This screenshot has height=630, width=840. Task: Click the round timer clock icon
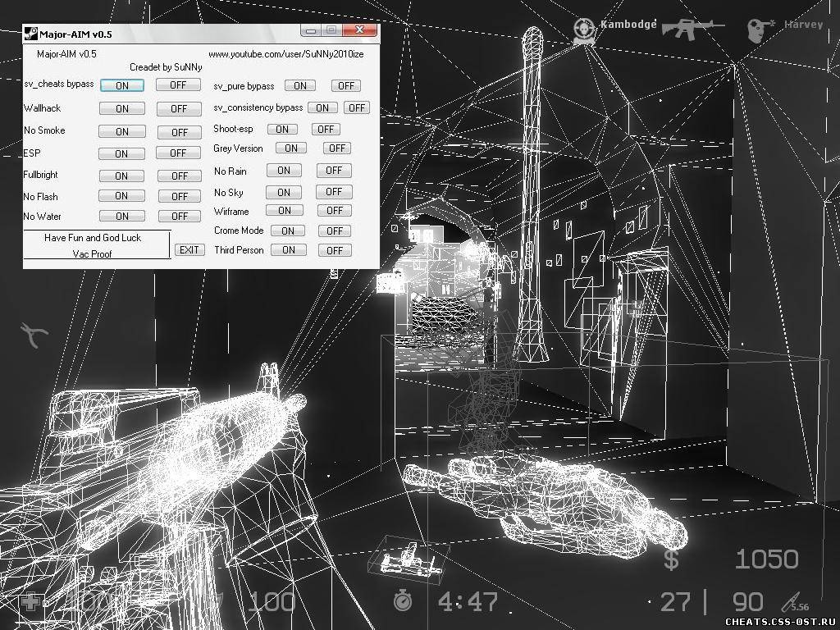(403, 601)
